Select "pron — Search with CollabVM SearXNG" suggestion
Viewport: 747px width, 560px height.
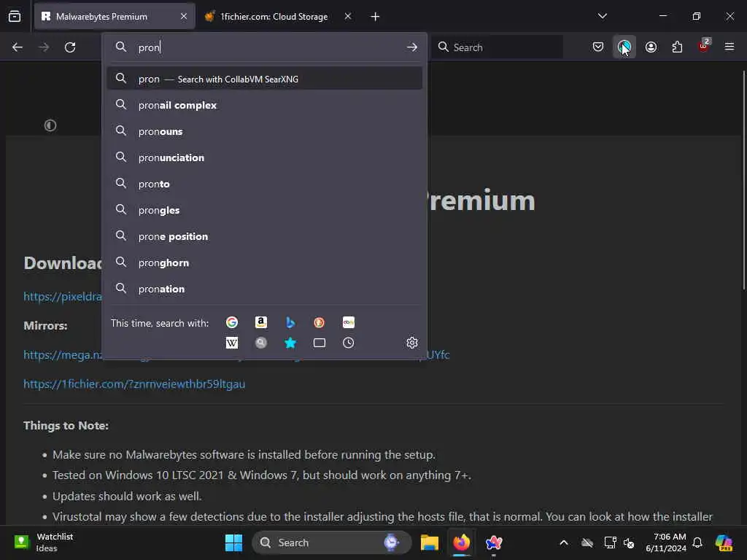point(264,79)
